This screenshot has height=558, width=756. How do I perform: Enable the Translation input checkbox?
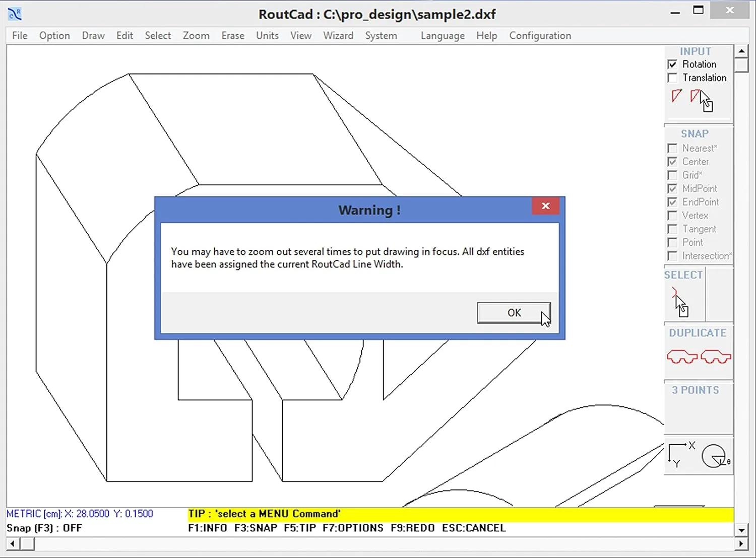coord(672,78)
